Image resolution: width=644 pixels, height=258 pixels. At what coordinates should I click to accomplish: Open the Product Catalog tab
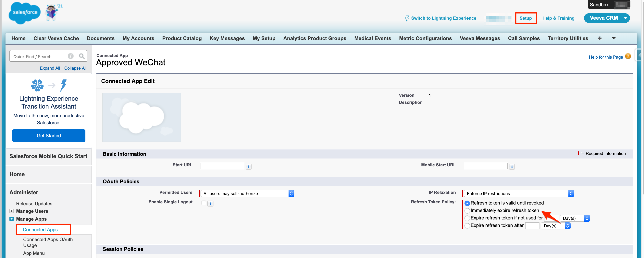(182, 38)
